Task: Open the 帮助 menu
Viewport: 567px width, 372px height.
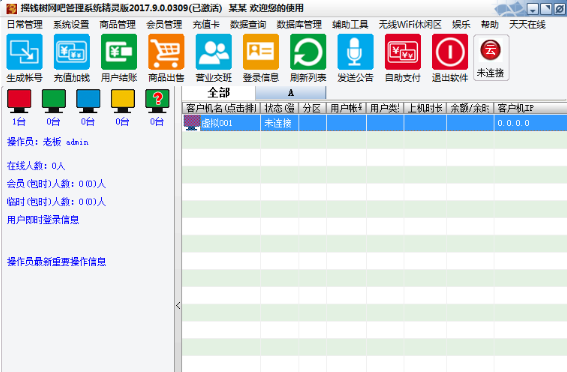Action: click(x=490, y=25)
